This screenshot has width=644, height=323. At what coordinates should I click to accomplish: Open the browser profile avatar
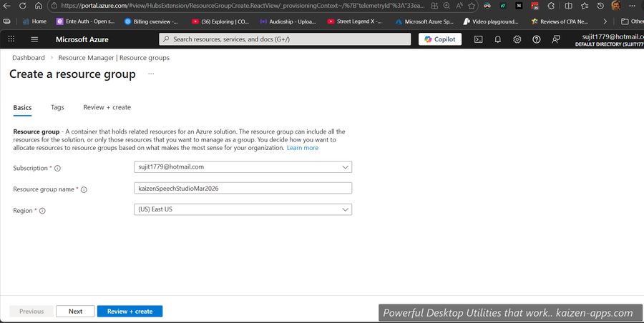615,6
